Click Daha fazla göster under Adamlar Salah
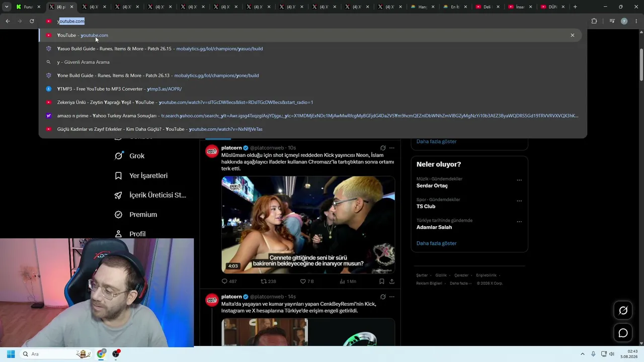The width and height of the screenshot is (644, 362). point(436,243)
